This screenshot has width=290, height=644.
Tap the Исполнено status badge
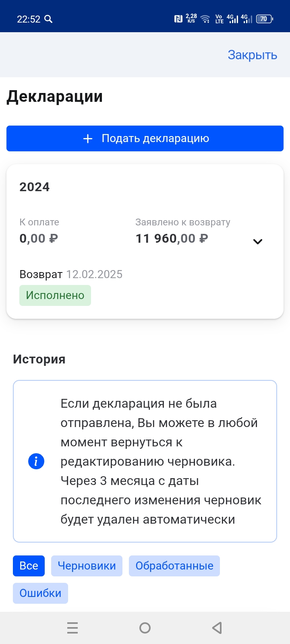[55, 295]
